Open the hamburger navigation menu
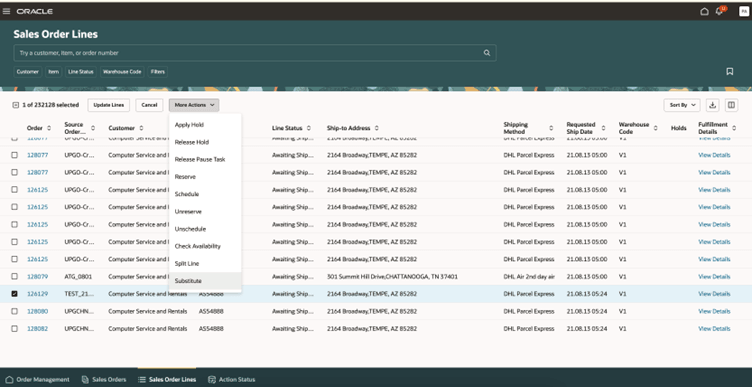Screen dimensions: 752x387 click(6, 11)
